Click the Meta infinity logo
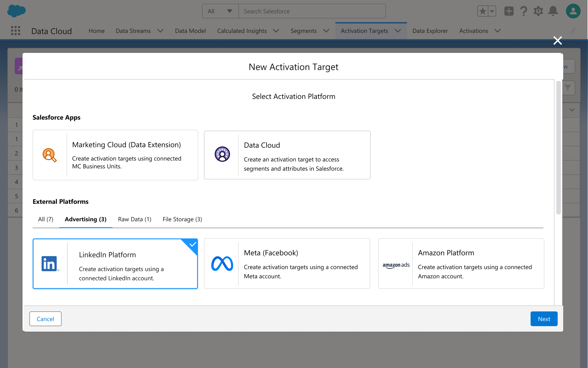The image size is (588, 368). click(222, 264)
